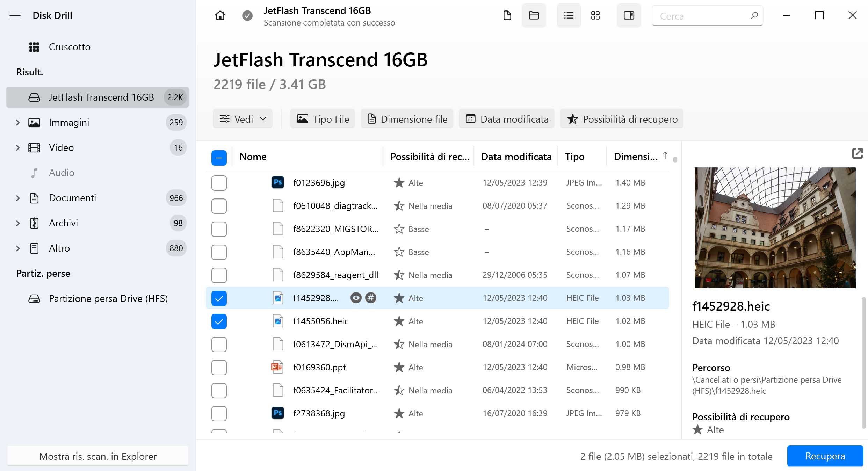Select list view layout icon

(569, 15)
